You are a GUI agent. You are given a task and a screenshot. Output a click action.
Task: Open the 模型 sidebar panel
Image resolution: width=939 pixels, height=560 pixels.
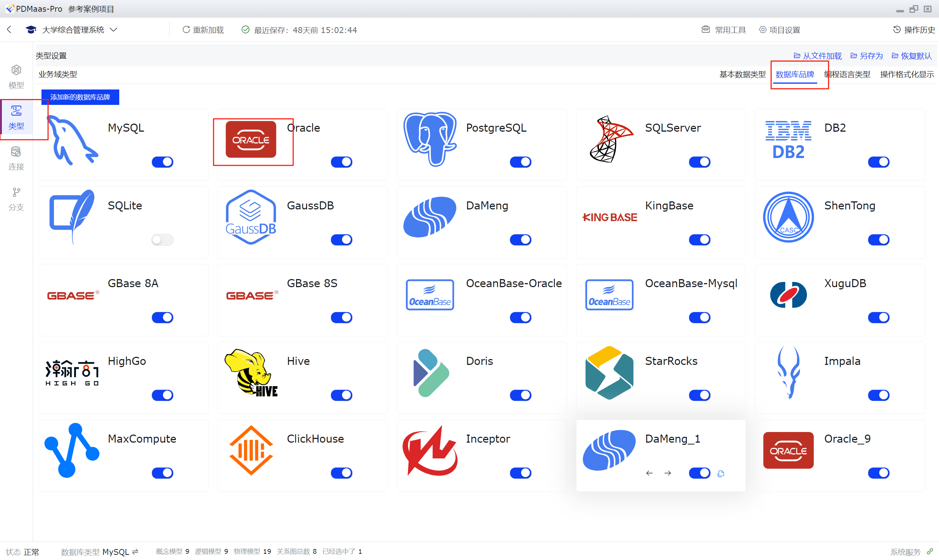click(16, 77)
